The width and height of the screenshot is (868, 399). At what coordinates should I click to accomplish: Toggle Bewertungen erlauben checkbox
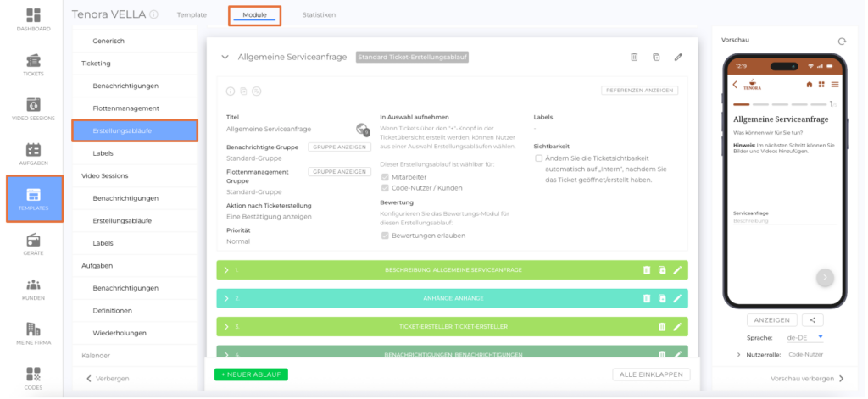coord(386,235)
